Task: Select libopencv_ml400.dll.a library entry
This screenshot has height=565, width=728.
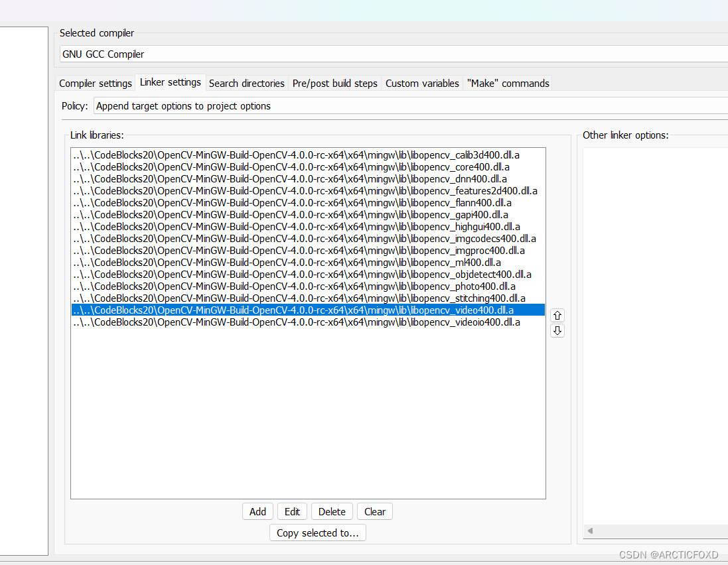Action: tap(308, 263)
